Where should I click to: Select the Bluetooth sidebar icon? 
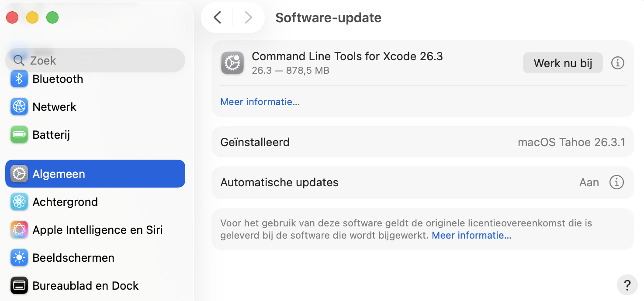click(x=19, y=79)
